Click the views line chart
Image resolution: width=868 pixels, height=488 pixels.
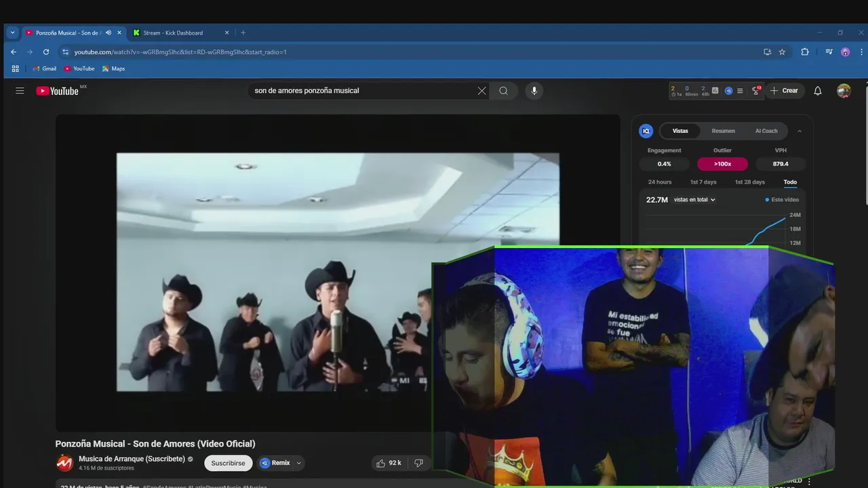[x=715, y=229]
